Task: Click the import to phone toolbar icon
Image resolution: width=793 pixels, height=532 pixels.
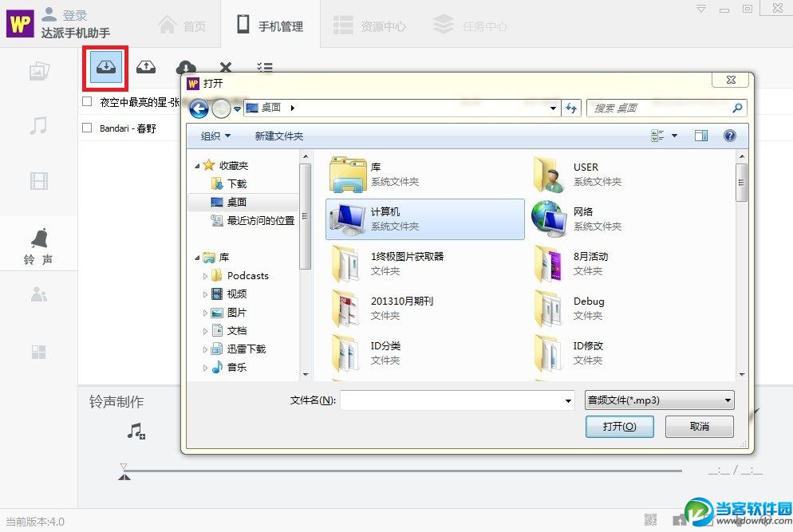Action: [105, 67]
